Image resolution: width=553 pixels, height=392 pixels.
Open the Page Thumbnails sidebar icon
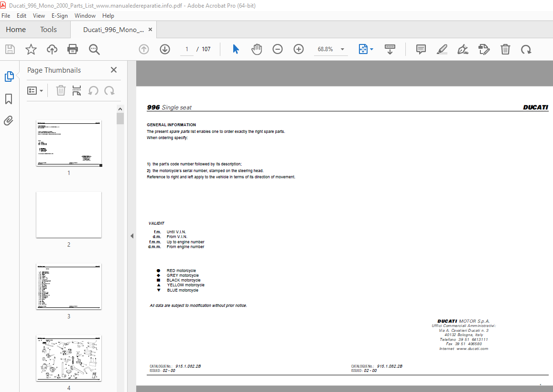[9, 76]
